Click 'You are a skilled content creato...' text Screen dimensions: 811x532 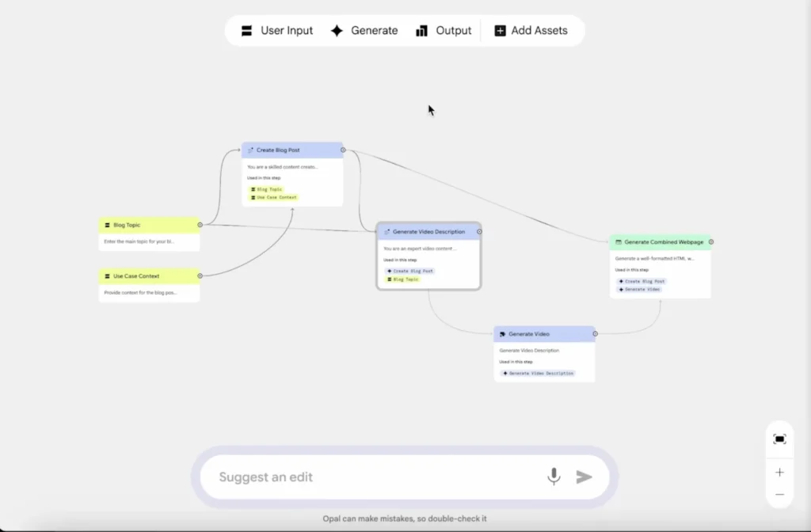coord(283,167)
